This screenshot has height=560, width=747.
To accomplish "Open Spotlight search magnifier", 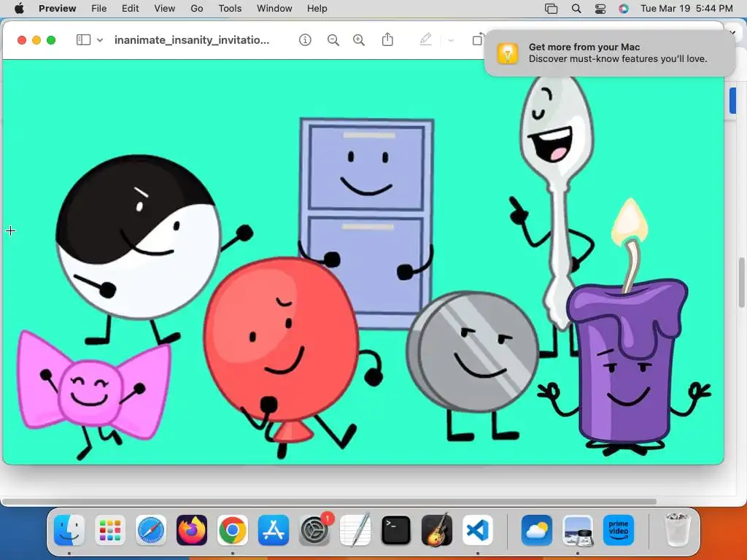I will tap(576, 9).
